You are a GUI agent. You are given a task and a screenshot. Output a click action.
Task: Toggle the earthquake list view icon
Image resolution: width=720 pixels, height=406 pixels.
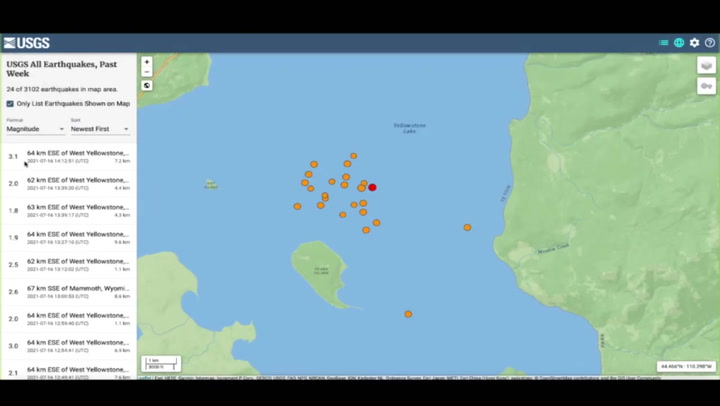[x=663, y=43]
